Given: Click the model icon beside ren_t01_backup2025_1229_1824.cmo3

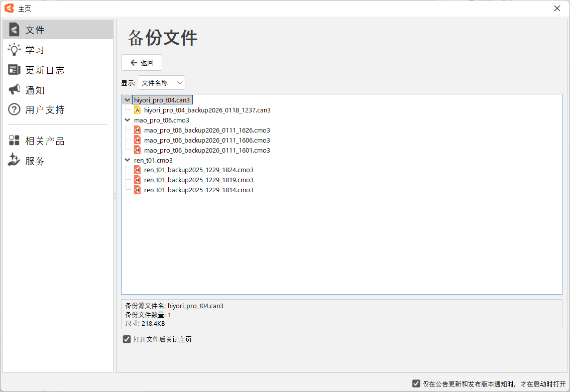Looking at the screenshot, I should (137, 170).
